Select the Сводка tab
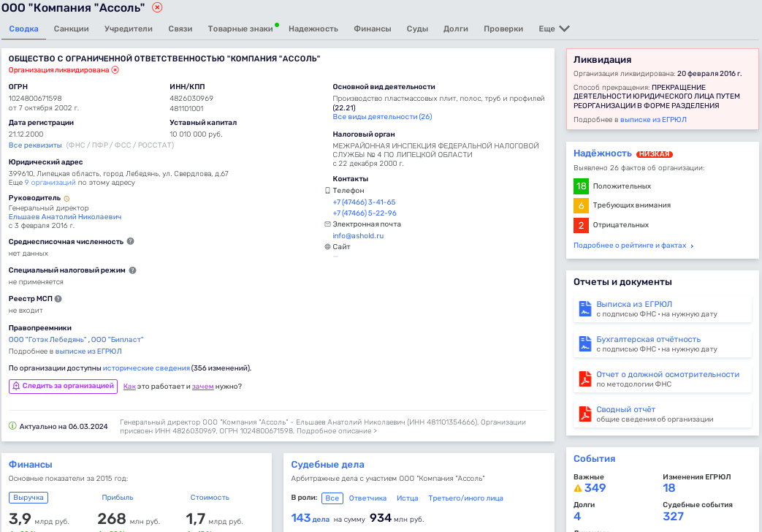Screen dimensions: 762x532 click(x=23, y=28)
